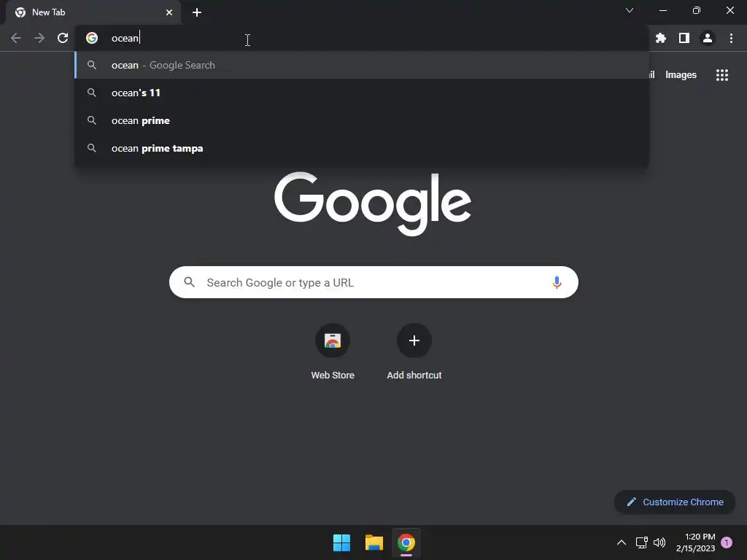This screenshot has width=747, height=560.
Task: Open the volume tray icon
Action: tap(659, 542)
